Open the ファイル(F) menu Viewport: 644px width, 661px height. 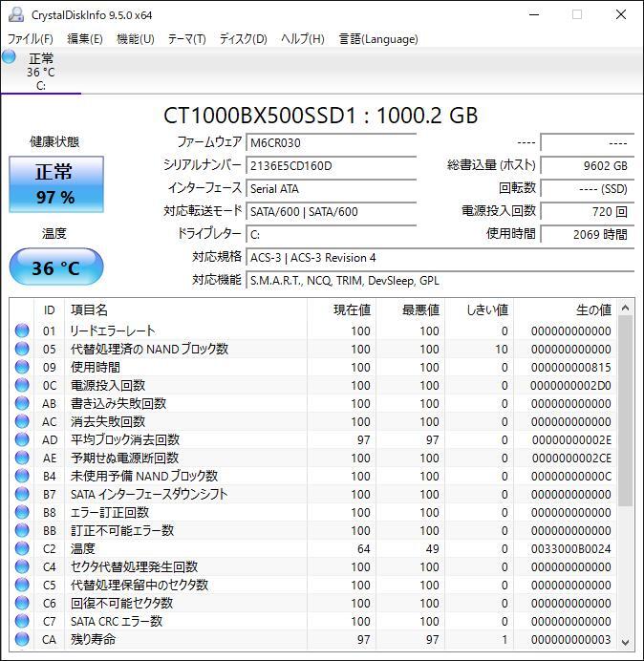point(31,39)
